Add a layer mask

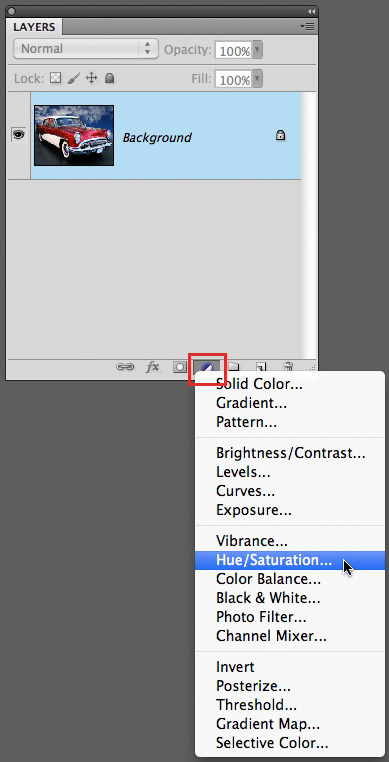[179, 367]
